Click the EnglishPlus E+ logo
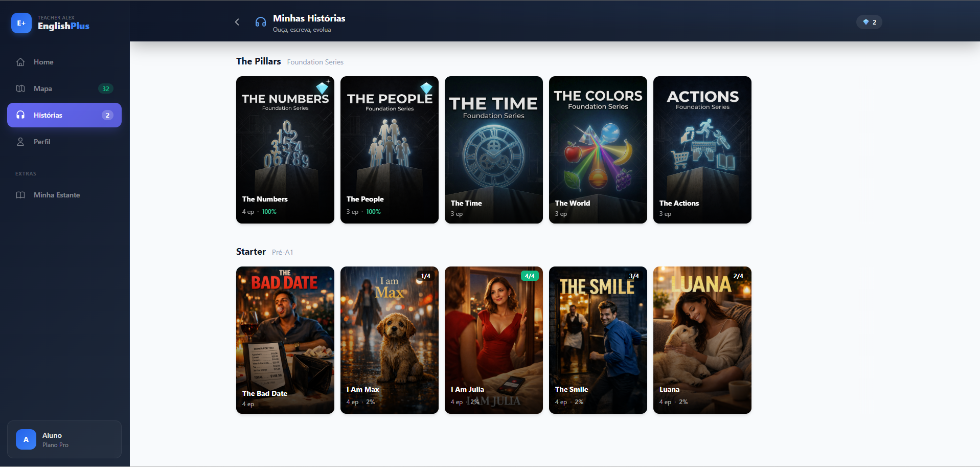The height and width of the screenshot is (467, 980). [21, 23]
